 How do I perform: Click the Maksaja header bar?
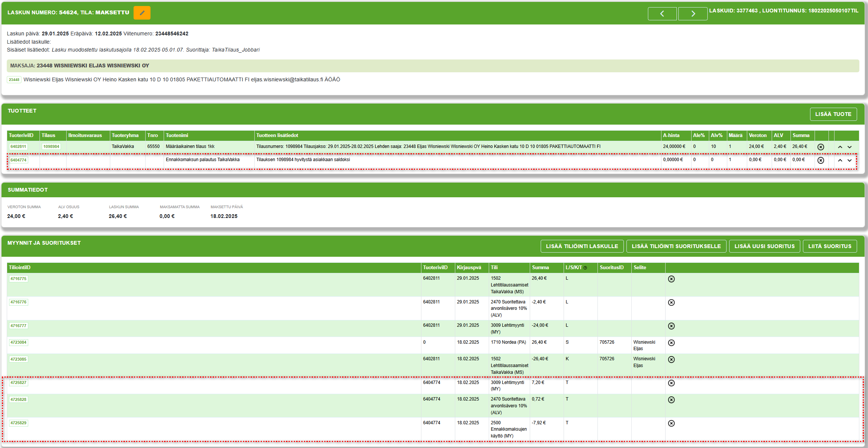[433, 66]
